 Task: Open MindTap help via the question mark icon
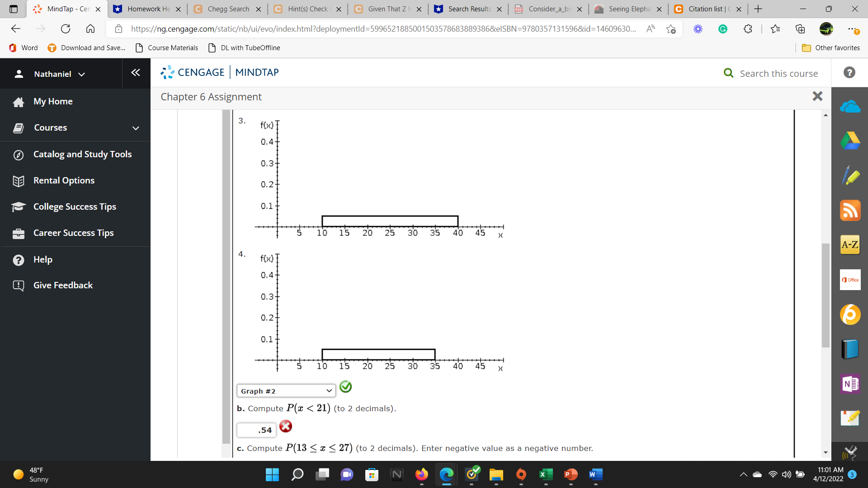[x=849, y=72]
